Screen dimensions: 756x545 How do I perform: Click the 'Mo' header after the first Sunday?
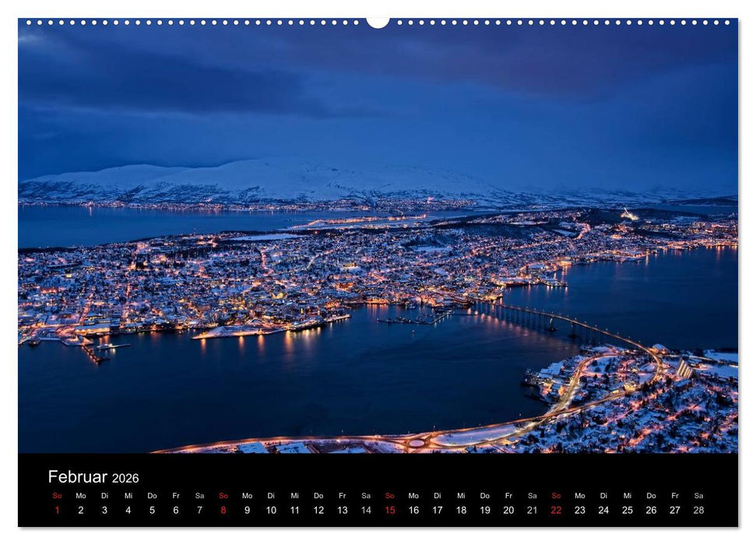click(82, 495)
